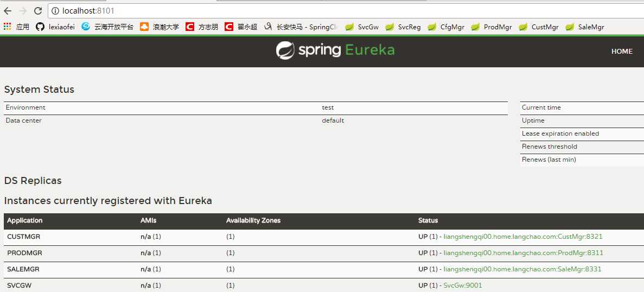Click the Uptime row
Viewport: 644px width, 292px height.
[582, 120]
